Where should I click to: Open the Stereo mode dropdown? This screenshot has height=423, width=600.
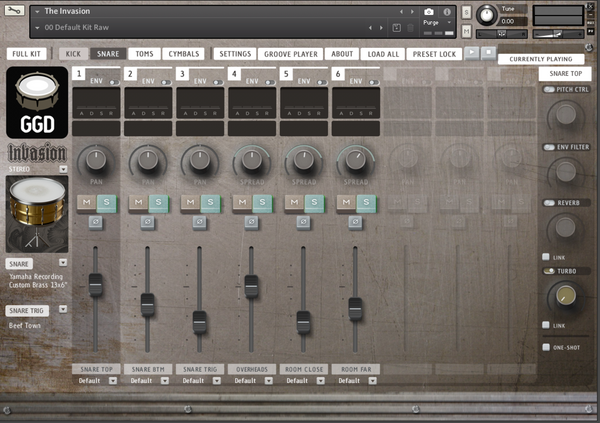point(63,169)
